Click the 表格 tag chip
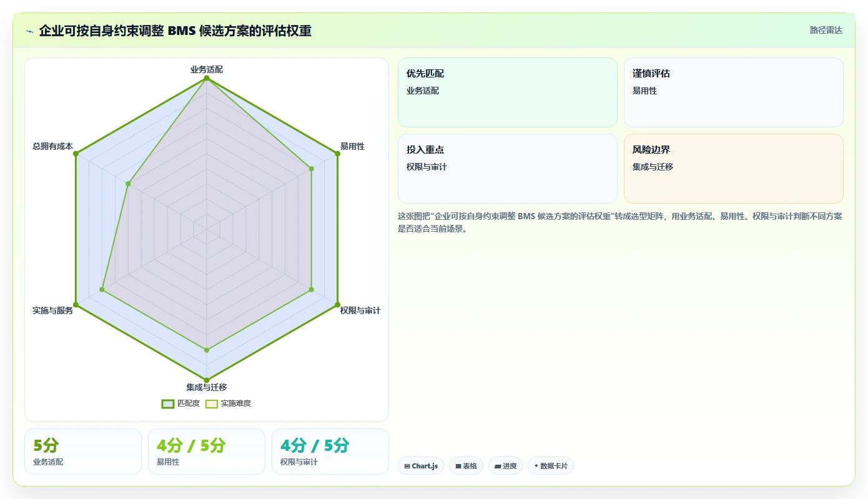 pyautogui.click(x=466, y=466)
